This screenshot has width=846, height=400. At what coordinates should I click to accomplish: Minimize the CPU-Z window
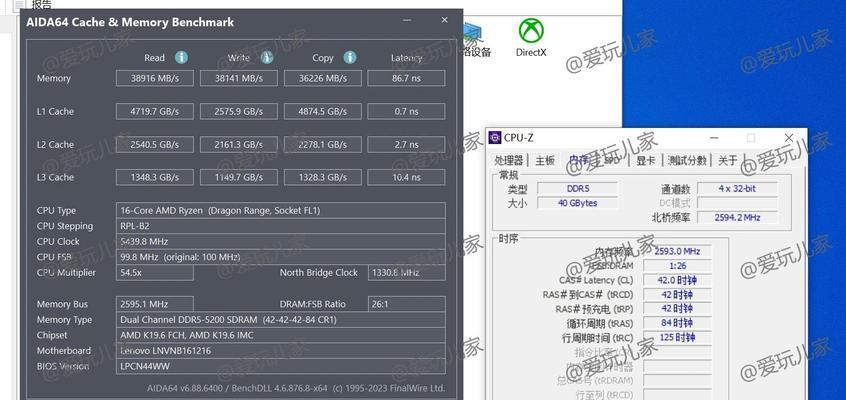(713, 138)
